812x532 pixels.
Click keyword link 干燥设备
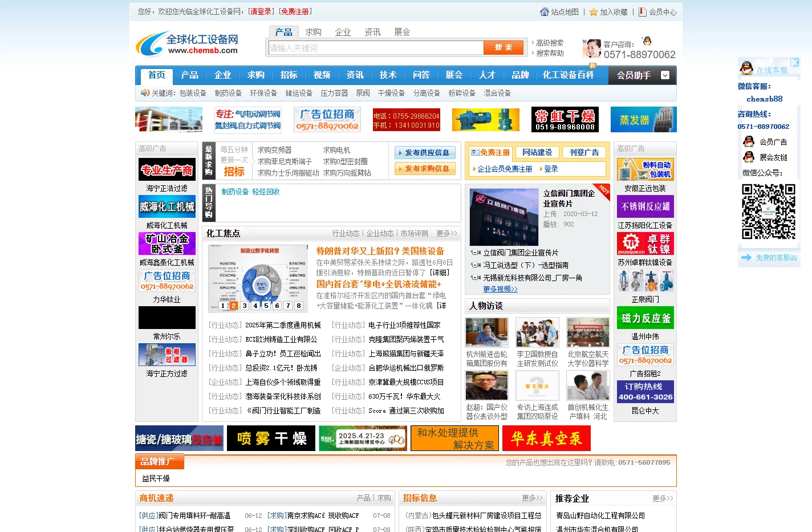tap(391, 93)
